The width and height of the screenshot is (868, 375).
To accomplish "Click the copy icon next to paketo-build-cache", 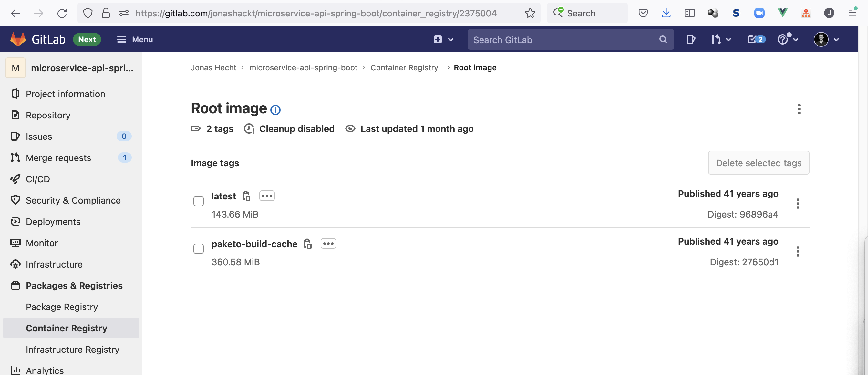I will [307, 243].
